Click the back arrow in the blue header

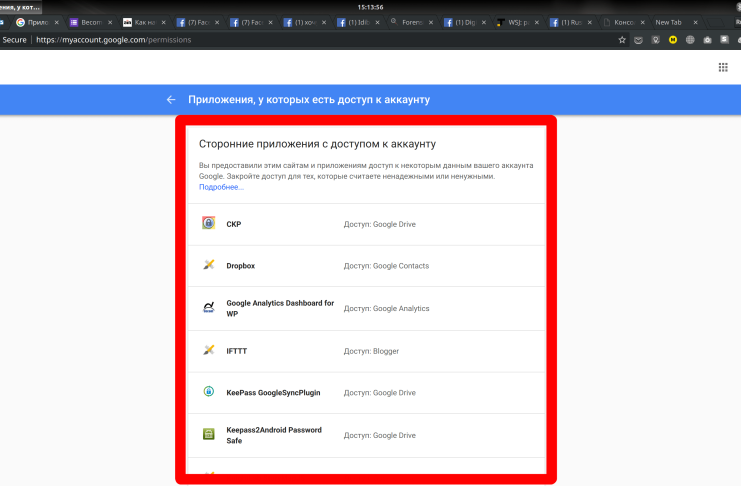tap(171, 100)
